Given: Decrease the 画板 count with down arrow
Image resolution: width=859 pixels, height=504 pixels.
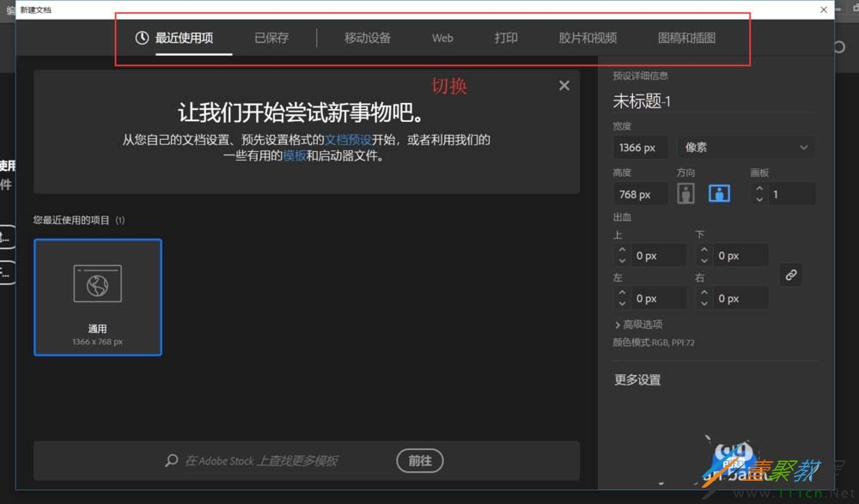Looking at the screenshot, I should point(759,199).
